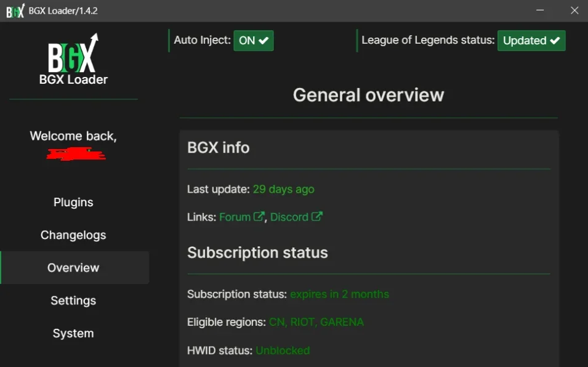Click the "expires in 2 months" subscription text

[x=339, y=294]
